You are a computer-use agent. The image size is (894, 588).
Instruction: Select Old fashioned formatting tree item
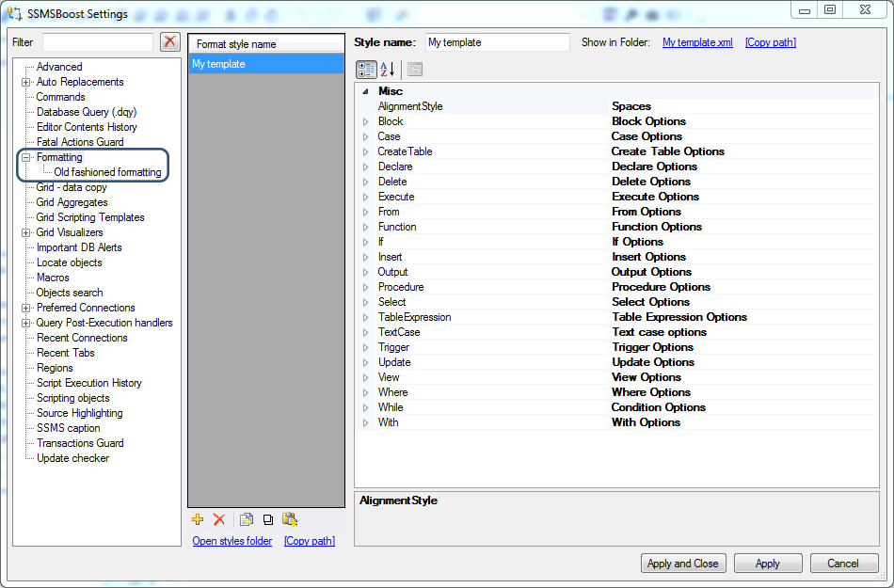click(107, 172)
